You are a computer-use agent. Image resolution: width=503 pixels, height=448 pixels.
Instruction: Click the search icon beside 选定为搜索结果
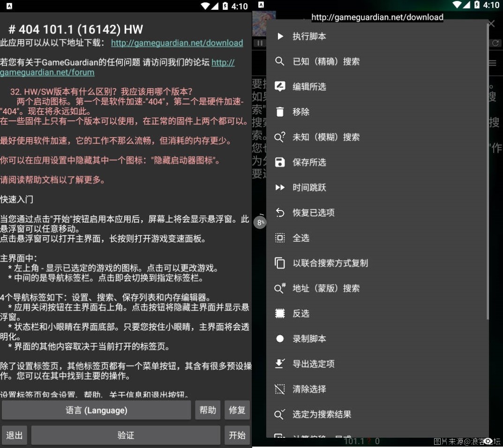pyautogui.click(x=280, y=414)
